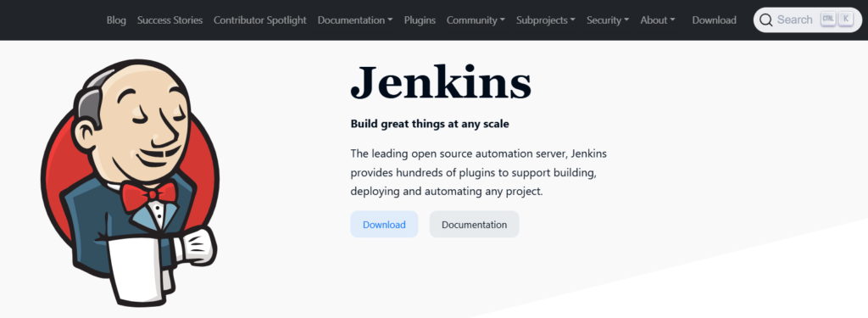Open the Plugins page

[420, 20]
